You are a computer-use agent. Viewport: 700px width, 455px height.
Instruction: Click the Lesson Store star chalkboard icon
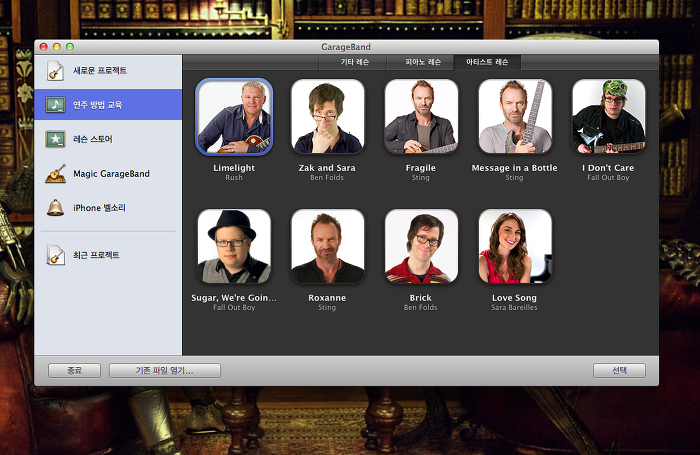(55, 139)
